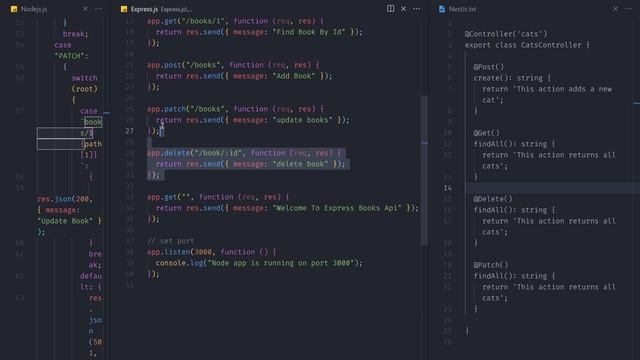Click the Express.js vertical scrollbar thumb
The image size is (640, 360).
[x=424, y=170]
